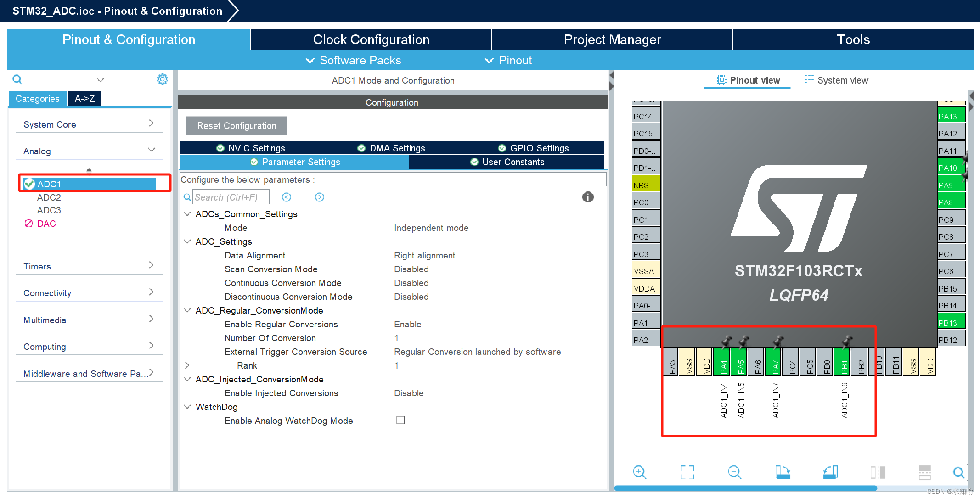Expand the Rank parameter row

point(187,365)
